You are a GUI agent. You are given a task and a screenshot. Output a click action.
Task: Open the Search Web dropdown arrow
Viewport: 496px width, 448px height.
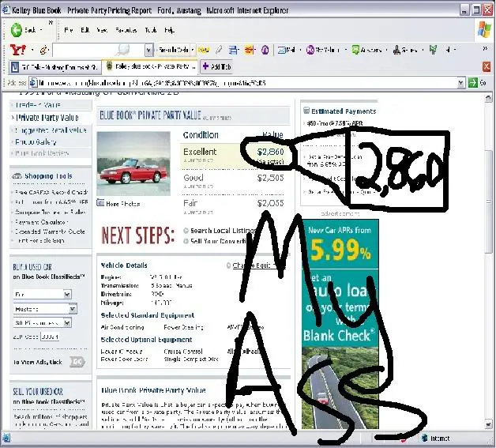pyautogui.click(x=193, y=50)
